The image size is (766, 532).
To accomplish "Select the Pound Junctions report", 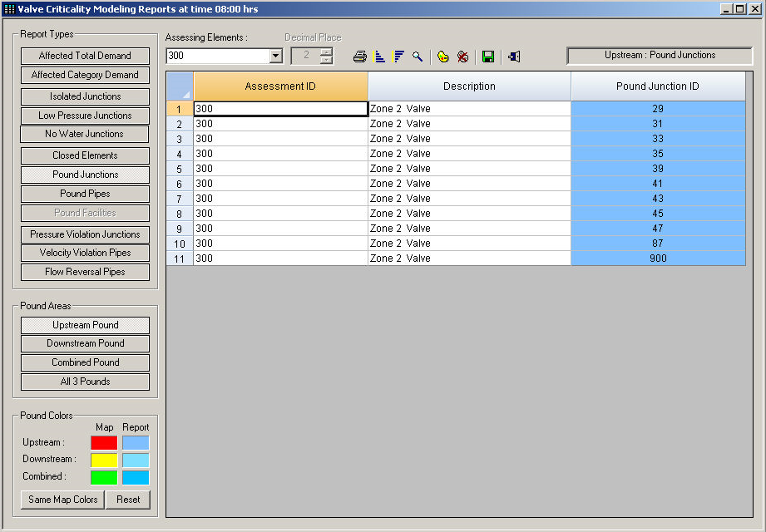I will click(x=85, y=175).
